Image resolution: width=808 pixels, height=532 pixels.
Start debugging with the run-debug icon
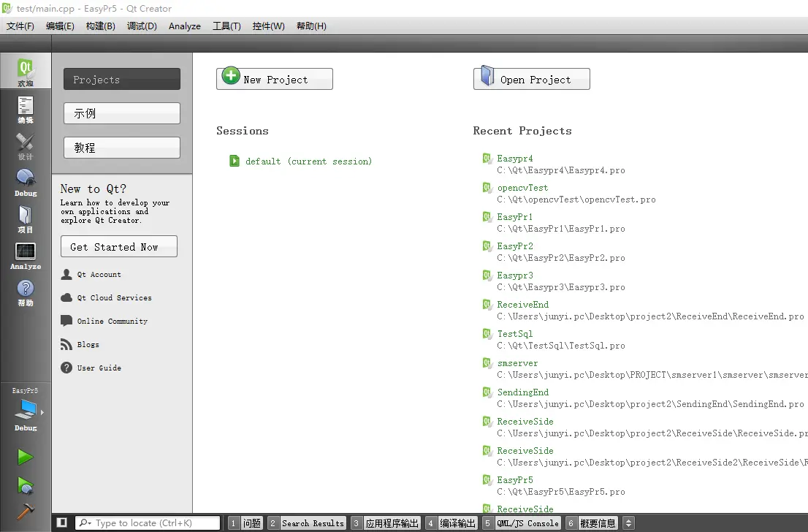(26, 485)
